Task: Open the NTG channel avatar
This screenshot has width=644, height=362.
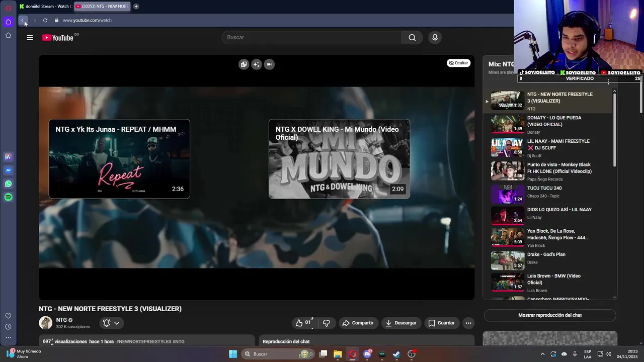Action: coord(46,323)
